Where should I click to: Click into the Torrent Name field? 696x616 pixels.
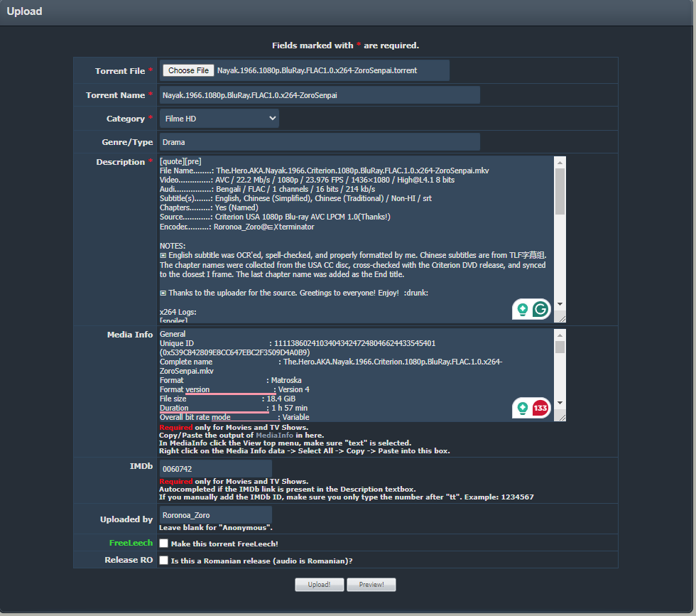pos(320,95)
